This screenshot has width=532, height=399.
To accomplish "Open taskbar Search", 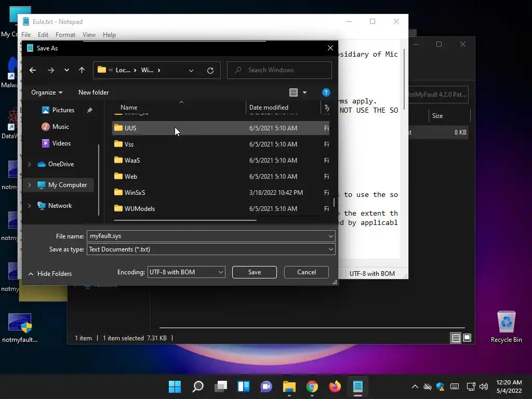I will coord(198,387).
